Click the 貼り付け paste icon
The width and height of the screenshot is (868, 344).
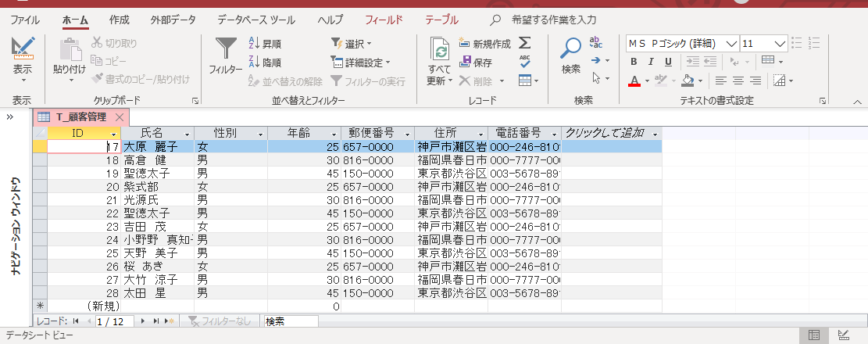(x=70, y=50)
